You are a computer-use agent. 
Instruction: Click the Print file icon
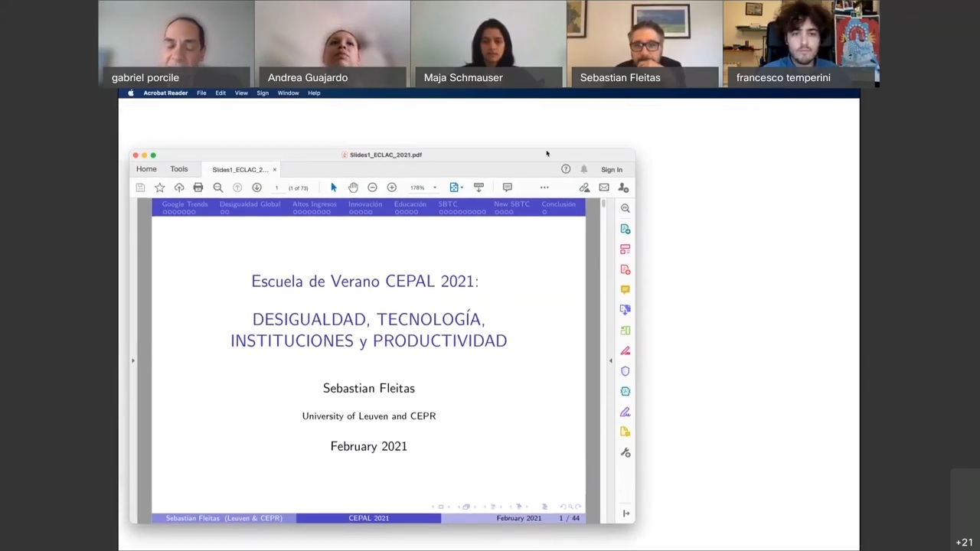[198, 187]
